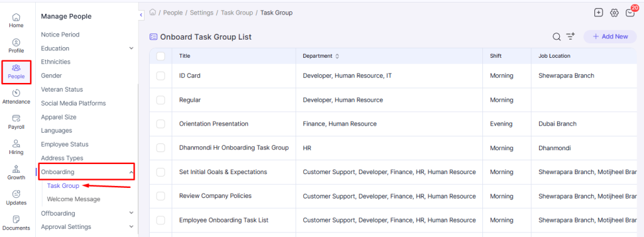Click the Job Location column header
644x237 pixels.
(x=555, y=57)
